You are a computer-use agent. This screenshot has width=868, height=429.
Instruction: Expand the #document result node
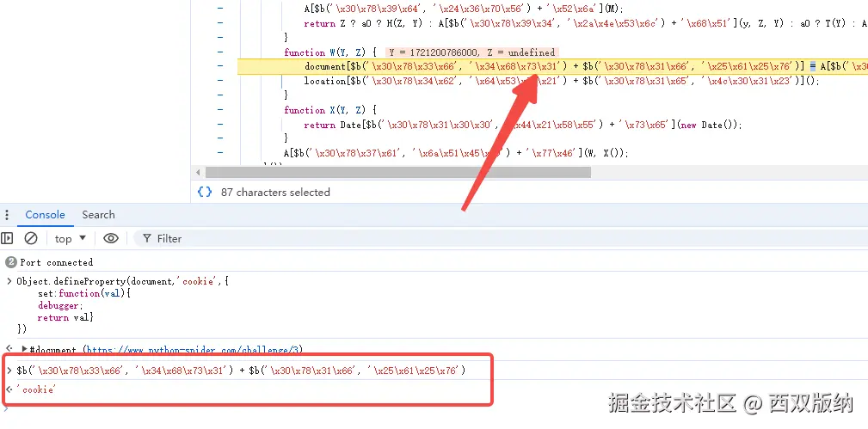(24, 349)
